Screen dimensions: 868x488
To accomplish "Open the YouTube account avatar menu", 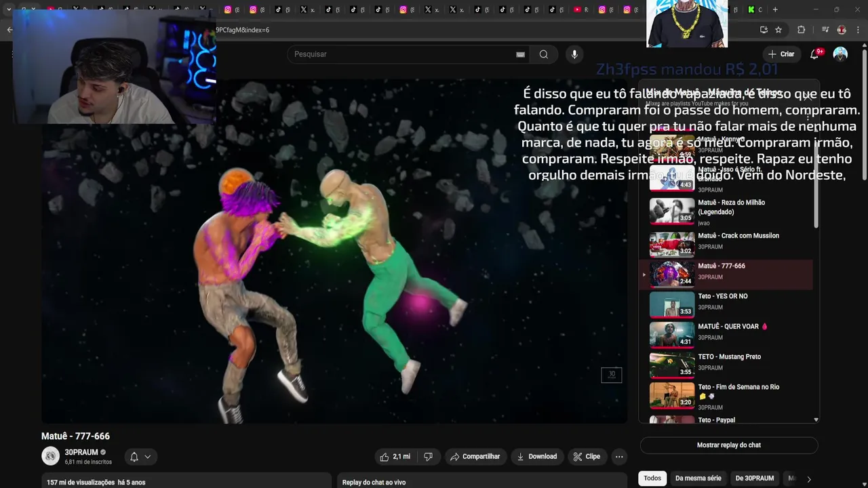I will (x=840, y=54).
